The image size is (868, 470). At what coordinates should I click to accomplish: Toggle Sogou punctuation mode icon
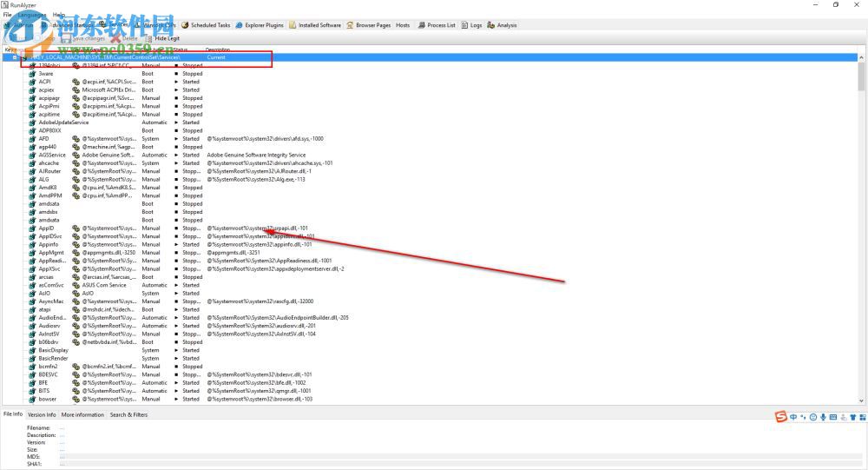pyautogui.click(x=803, y=417)
